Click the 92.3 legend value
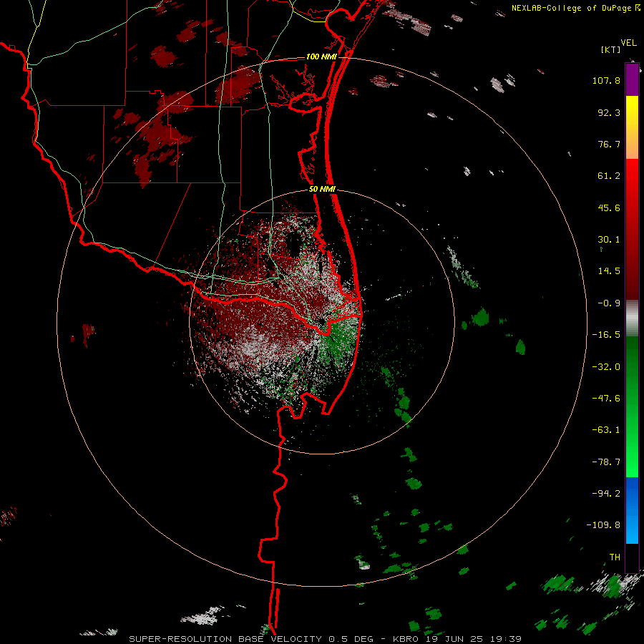The image size is (644, 644). (609, 112)
